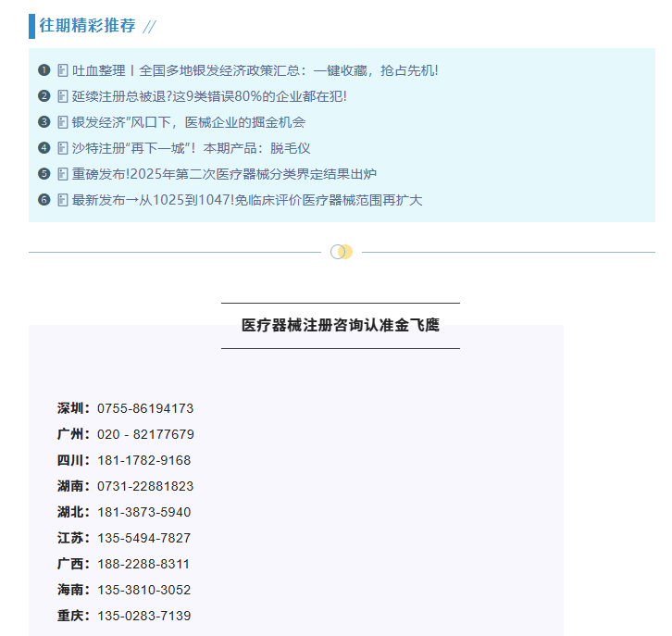Click document icon beside 沙特注册 article
The image size is (672, 636).
point(63,148)
